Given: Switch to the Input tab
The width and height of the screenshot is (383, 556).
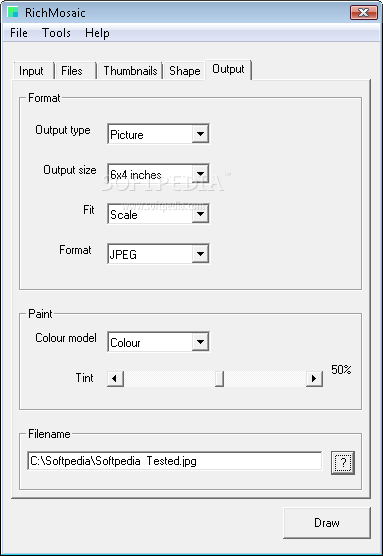Looking at the screenshot, I should click(x=31, y=71).
